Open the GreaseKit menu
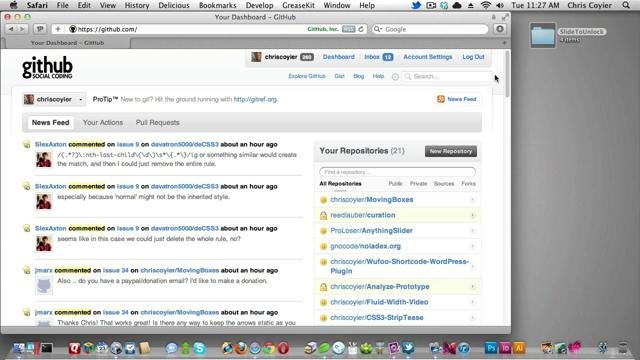 tap(298, 5)
